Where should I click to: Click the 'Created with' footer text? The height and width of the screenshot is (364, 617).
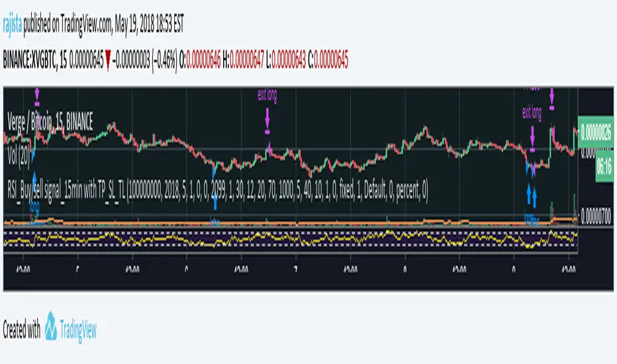coord(22,330)
